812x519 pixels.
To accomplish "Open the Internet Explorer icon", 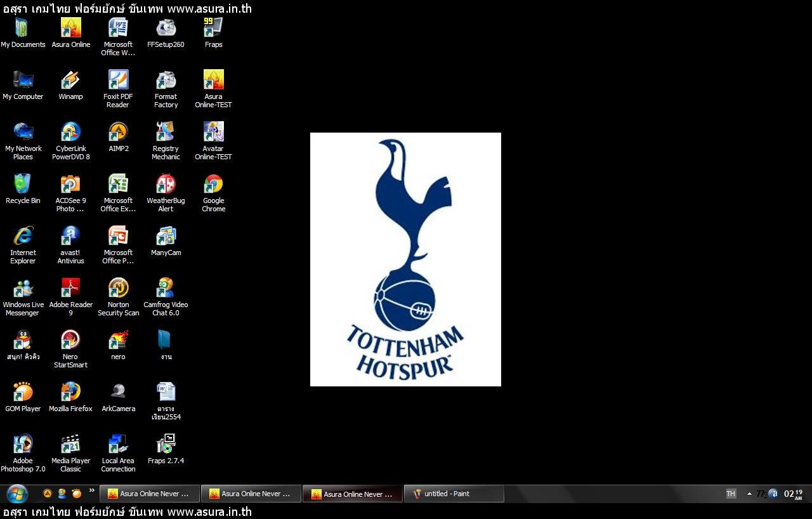I will pos(23,245).
